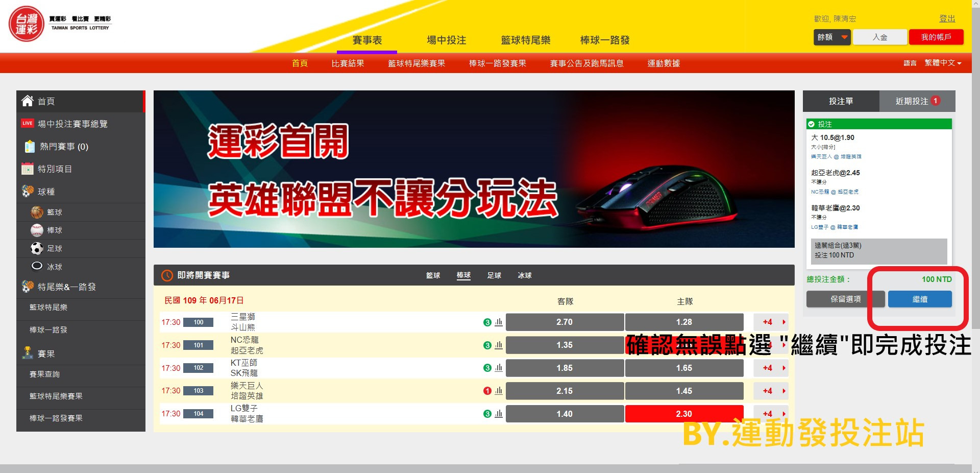Screen dimensions: 980x473
Task: Click the red 我的帳戶 button
Action: coord(936,37)
